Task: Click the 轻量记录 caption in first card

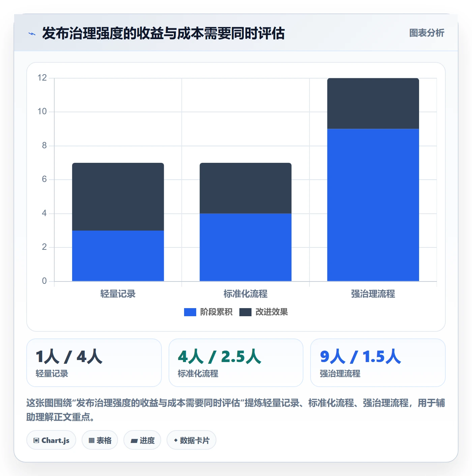Action: [52, 374]
